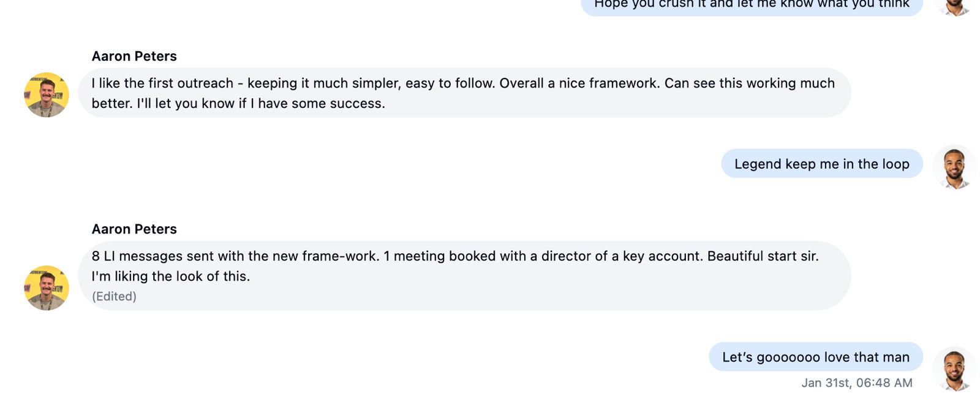Click your avatar at the top right of the thread
The height and width of the screenshot is (420, 980).
click(954, 7)
